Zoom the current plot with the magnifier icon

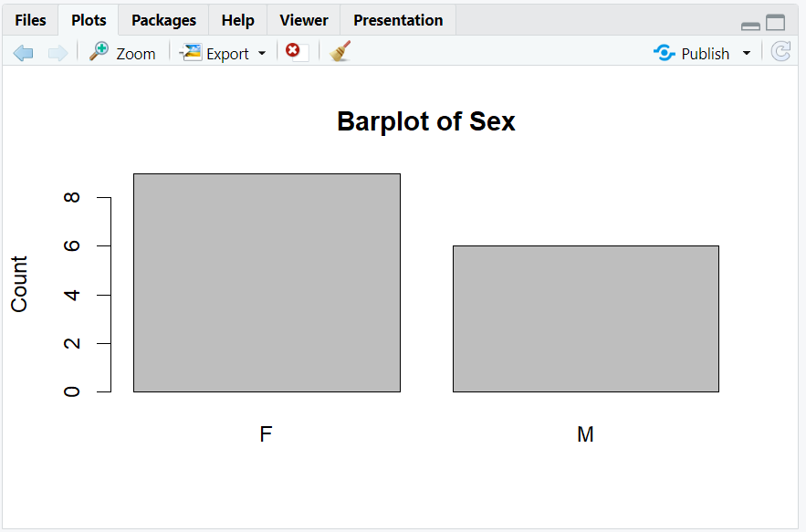coord(99,52)
